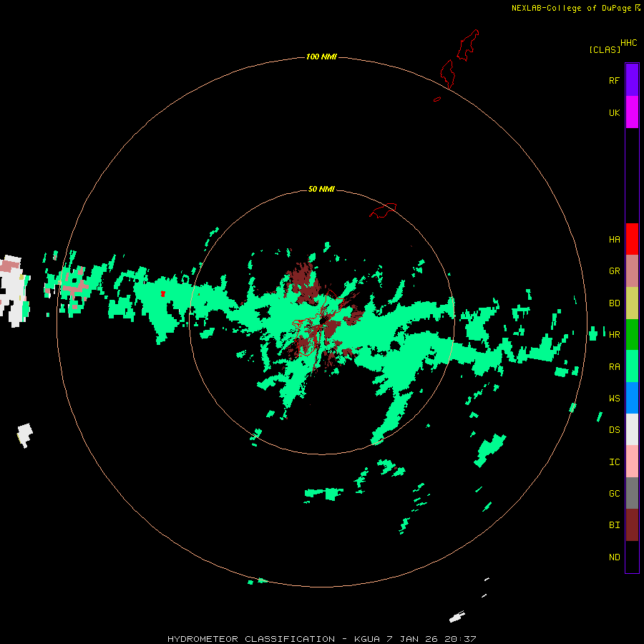Viewport: 644px width, 644px height.
Task: Pick the HR dark green legend swatch
Action: tap(632, 335)
